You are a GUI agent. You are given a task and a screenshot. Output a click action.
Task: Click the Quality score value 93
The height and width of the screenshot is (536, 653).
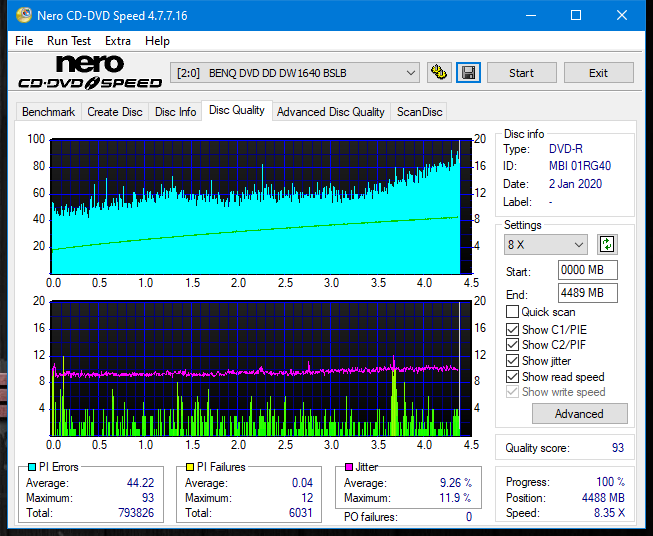pyautogui.click(x=618, y=448)
